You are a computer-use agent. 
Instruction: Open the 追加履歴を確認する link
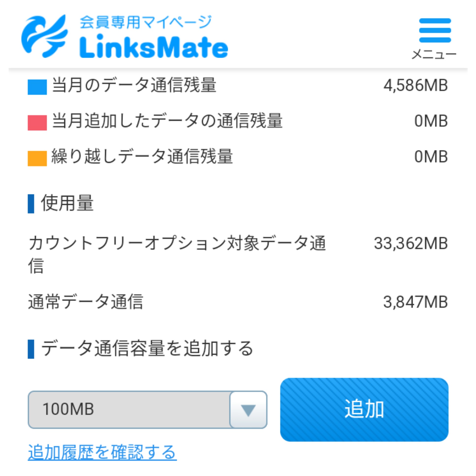tap(102, 452)
